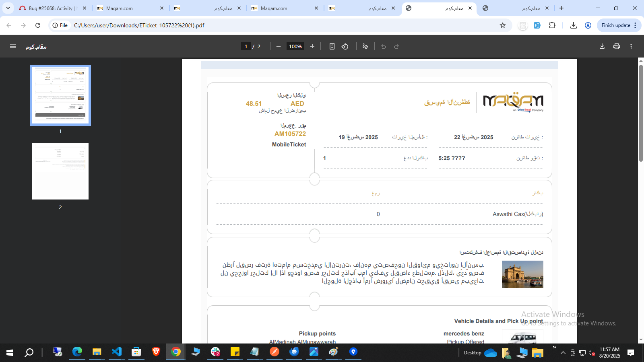Download the PDF from viewer toolbar
This screenshot has width=644, height=362.
tap(602, 46)
